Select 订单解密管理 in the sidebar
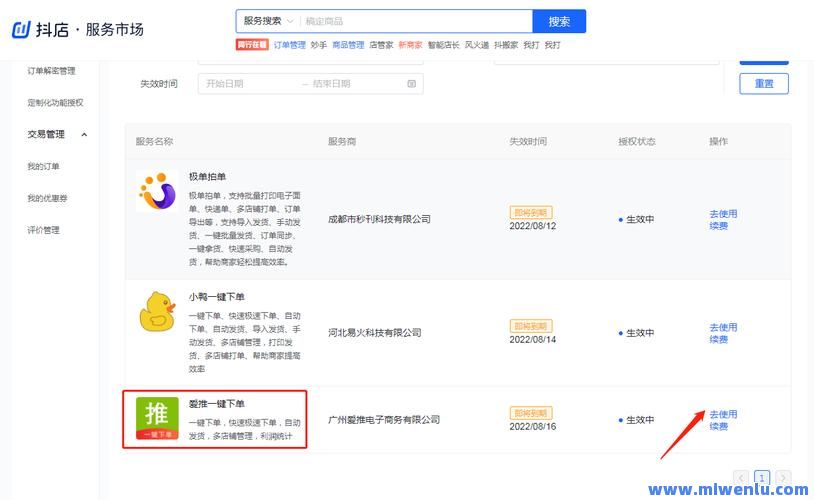Viewport: 814px width, 500px height. 51,71
